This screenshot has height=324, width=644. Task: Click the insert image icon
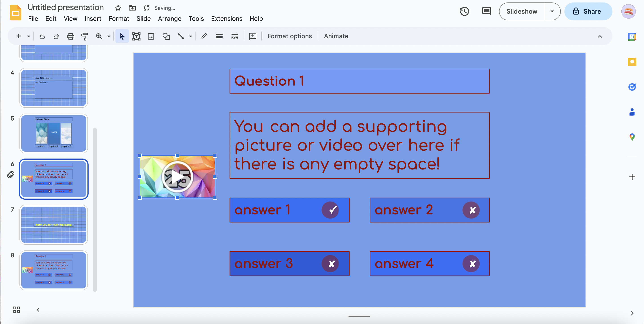coord(151,36)
